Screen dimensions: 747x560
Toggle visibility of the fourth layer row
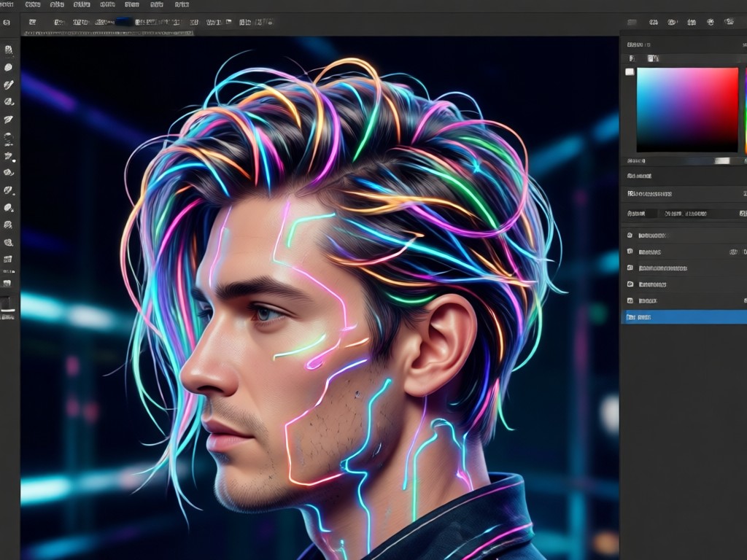[630, 284]
